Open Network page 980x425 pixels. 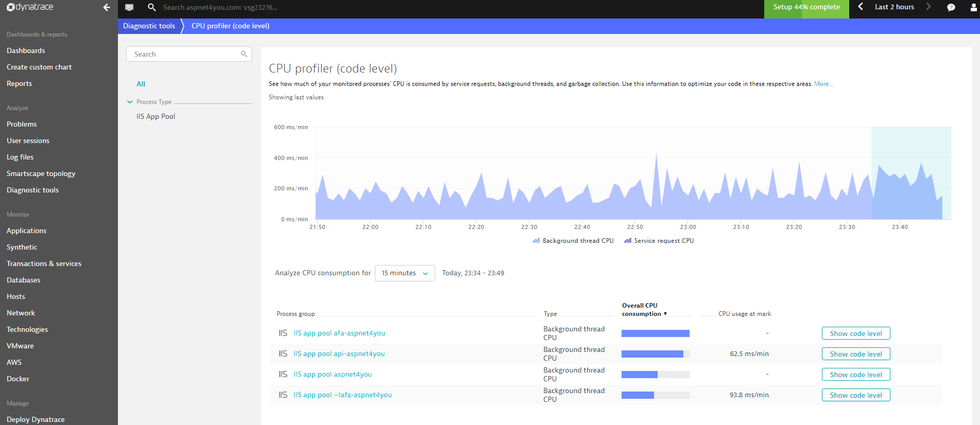coord(21,313)
